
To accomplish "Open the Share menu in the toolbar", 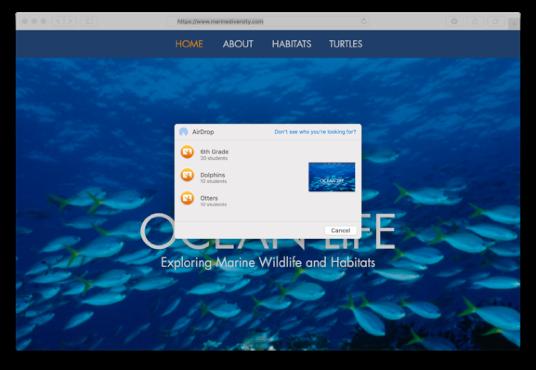I will [x=475, y=21].
